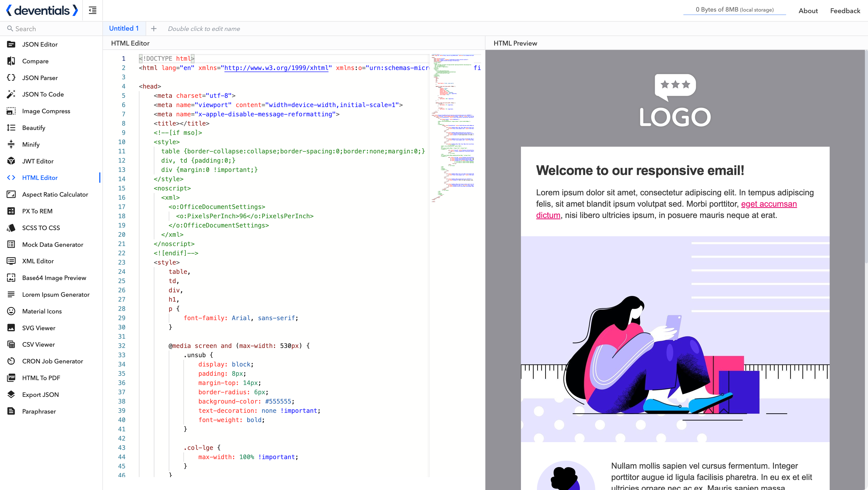Click the preview pane vertical scrollbar
The width and height of the screenshot is (868, 490).
pos(866,157)
